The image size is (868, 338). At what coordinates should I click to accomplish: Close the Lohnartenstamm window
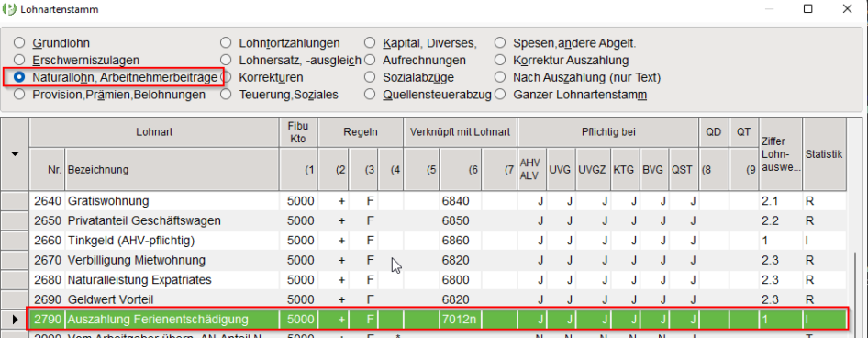(848, 9)
